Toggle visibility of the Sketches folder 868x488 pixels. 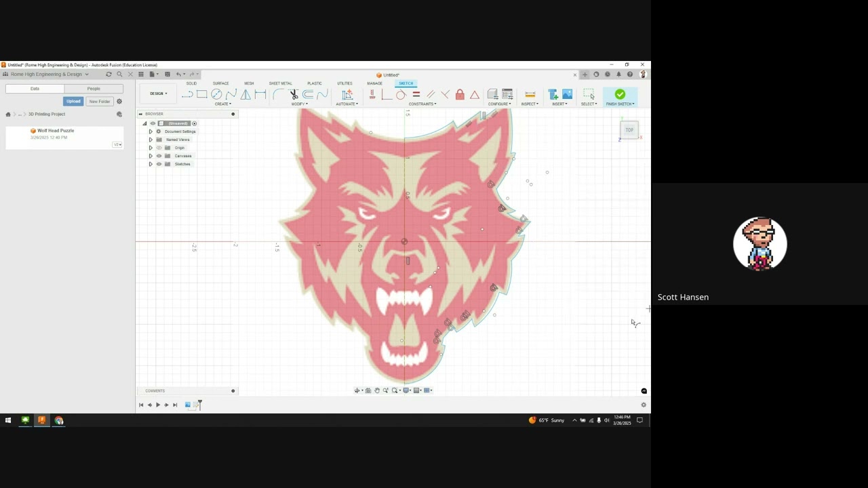coord(159,164)
